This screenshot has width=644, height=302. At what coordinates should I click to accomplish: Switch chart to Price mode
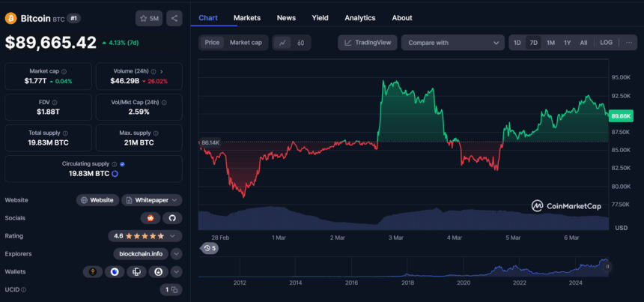212,43
